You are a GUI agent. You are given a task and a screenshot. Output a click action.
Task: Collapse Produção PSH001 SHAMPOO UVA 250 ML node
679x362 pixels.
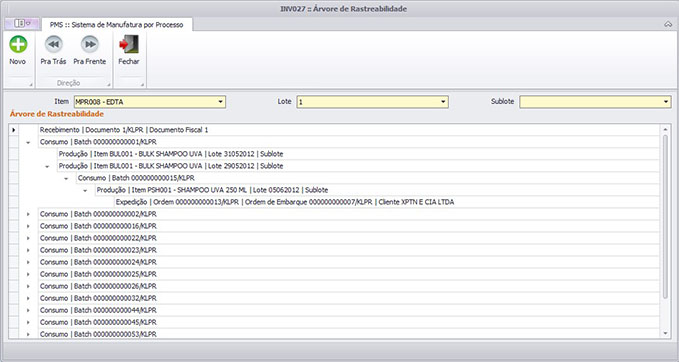[x=85, y=191]
